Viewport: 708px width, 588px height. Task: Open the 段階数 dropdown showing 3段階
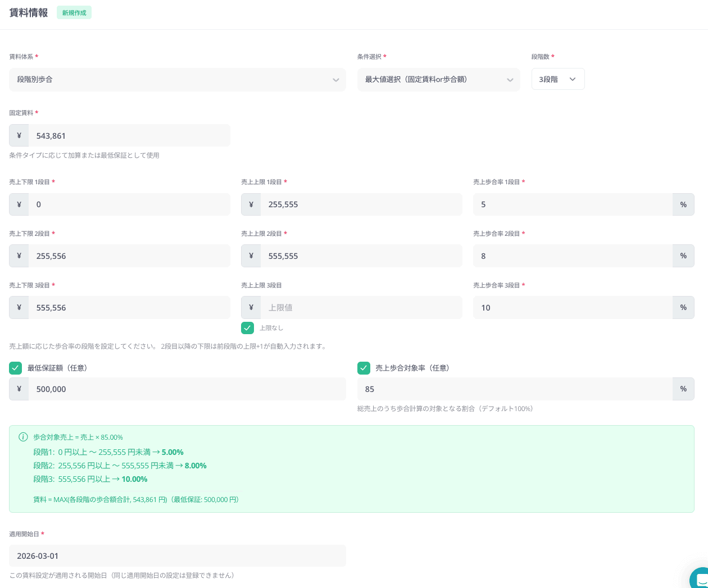click(558, 79)
